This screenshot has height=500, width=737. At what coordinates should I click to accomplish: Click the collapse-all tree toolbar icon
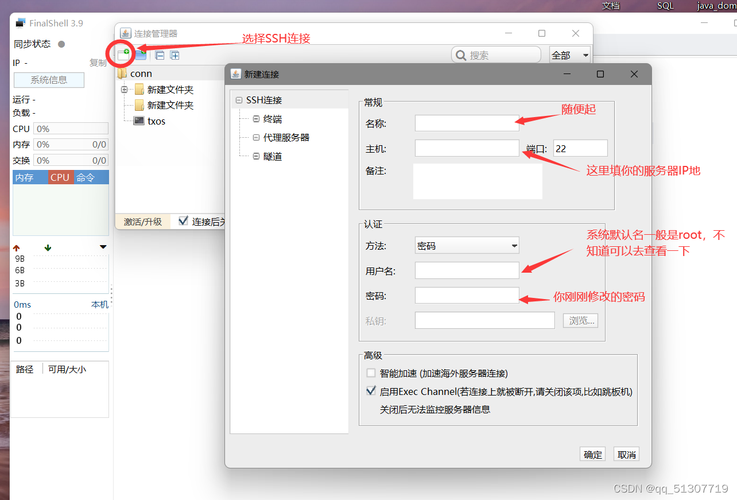tap(160, 55)
